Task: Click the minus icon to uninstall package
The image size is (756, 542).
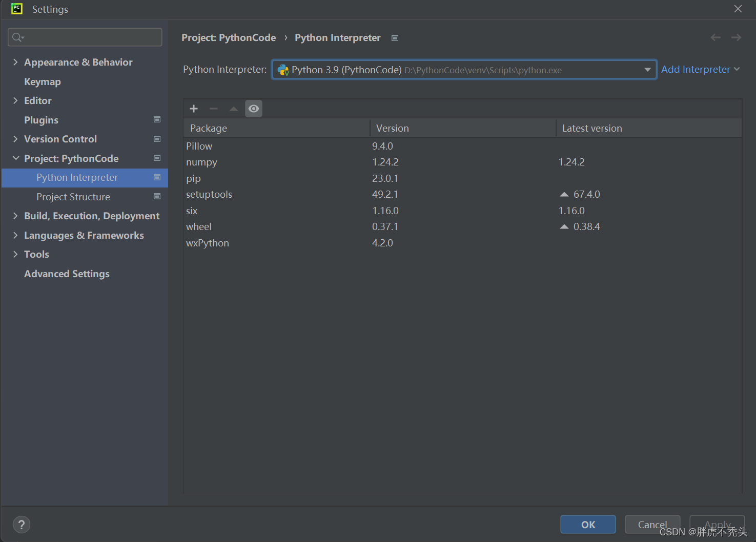Action: (x=214, y=109)
